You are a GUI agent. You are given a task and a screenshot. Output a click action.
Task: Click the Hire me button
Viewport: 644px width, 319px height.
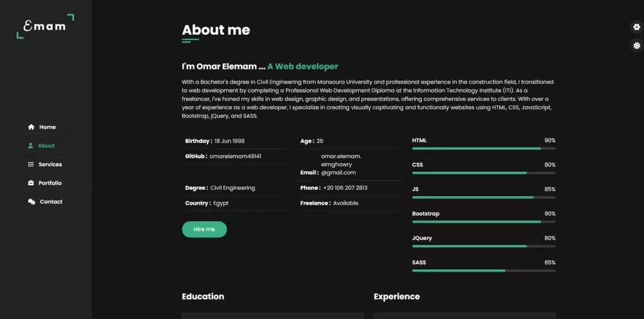204,229
